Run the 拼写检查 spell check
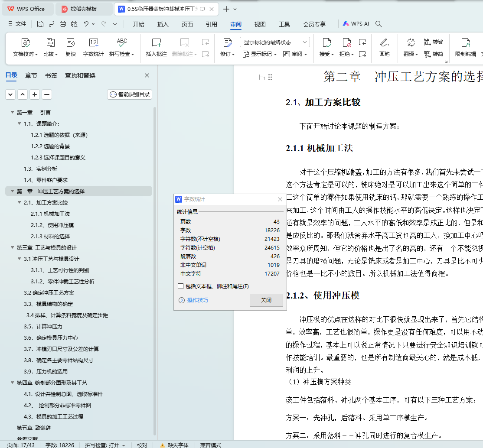 tap(122, 47)
